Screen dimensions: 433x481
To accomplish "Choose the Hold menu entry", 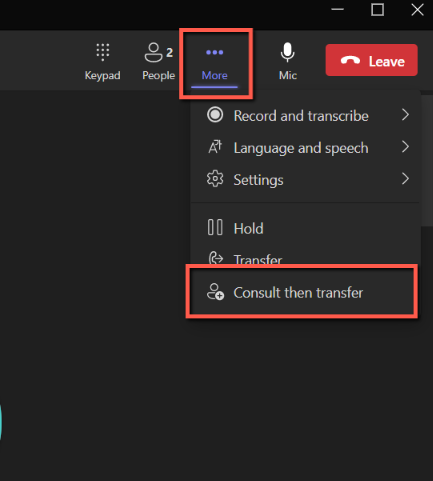I will tap(305, 228).
